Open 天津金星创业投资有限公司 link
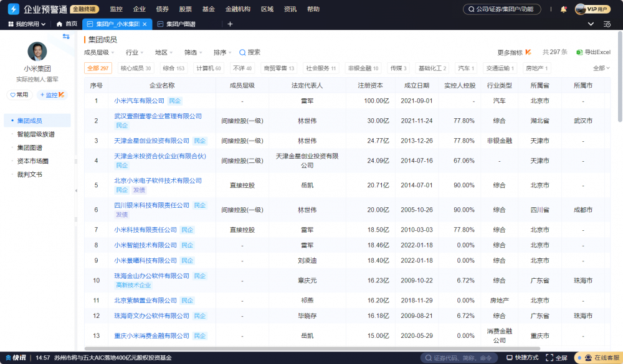 point(152,141)
